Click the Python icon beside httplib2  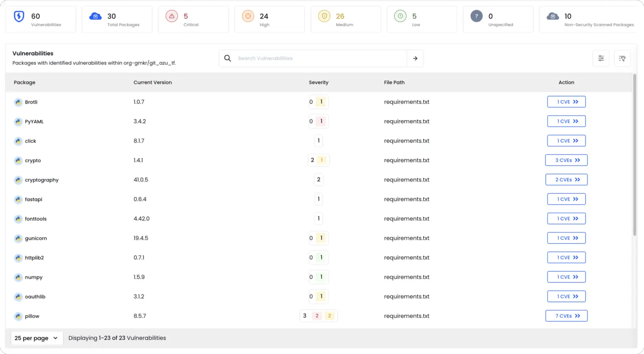pos(18,258)
